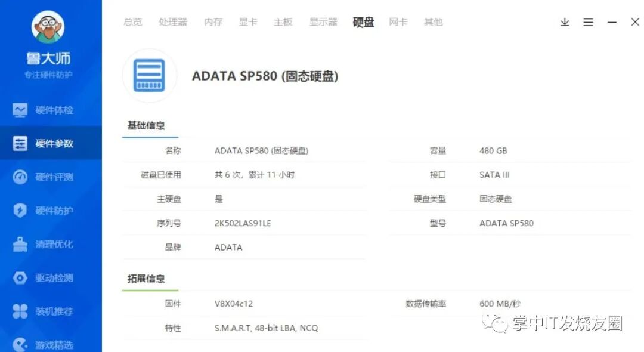Image resolution: width=644 pixels, height=352 pixels.
Task: Minimize the window
Action: (612, 22)
